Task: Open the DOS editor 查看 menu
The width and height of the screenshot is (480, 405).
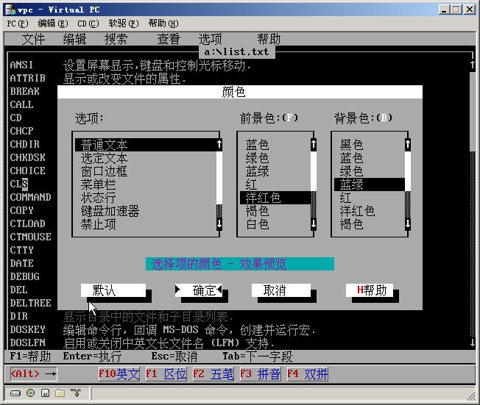Action: (168, 39)
